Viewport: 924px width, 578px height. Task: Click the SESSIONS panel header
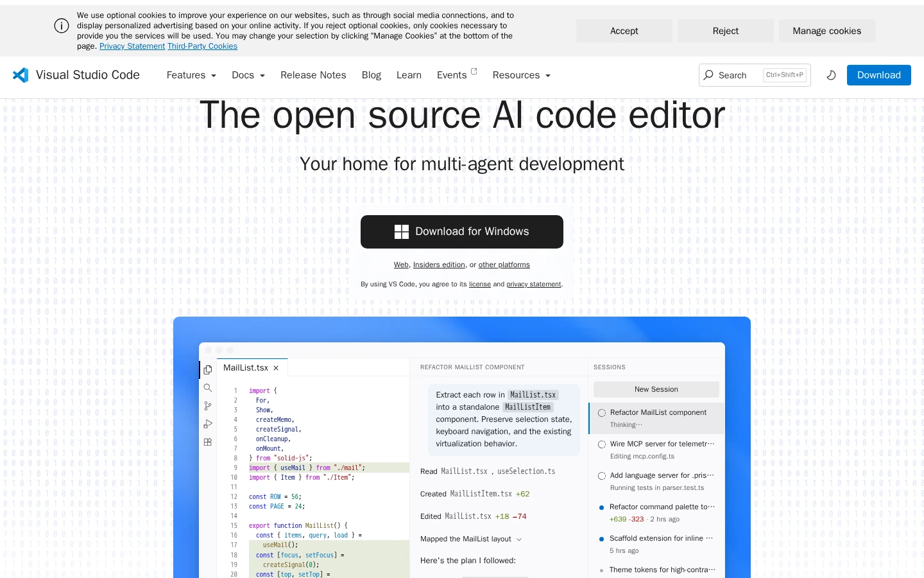pos(610,367)
